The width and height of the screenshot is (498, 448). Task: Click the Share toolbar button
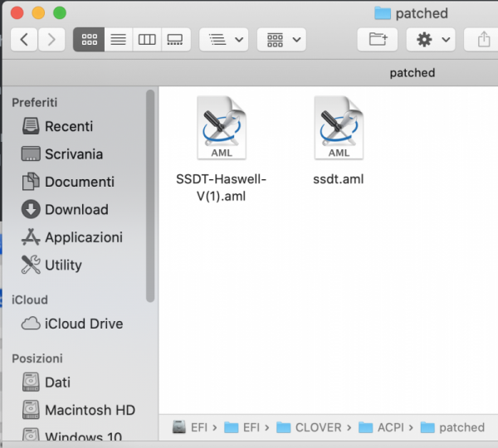[483, 39]
